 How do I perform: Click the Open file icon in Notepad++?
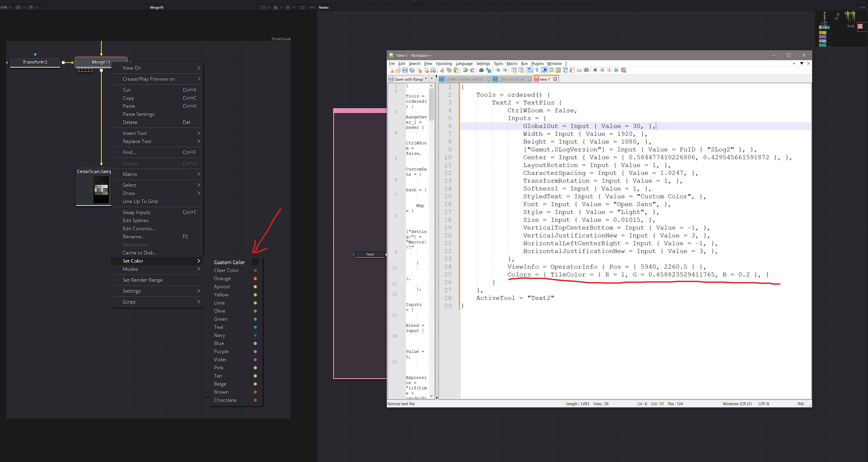[398, 70]
